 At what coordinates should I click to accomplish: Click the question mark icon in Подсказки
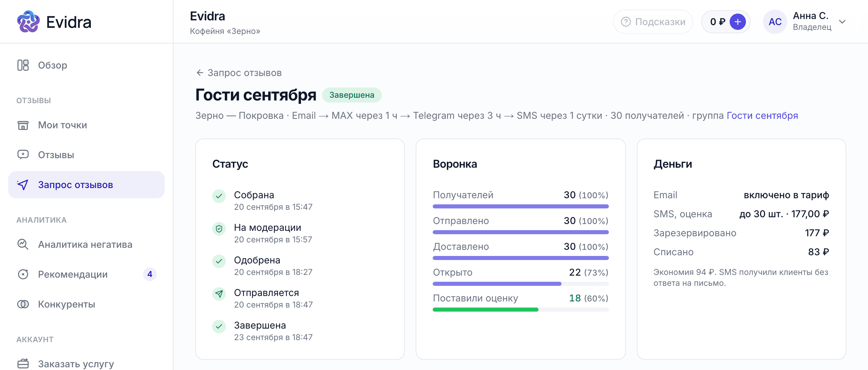(x=626, y=22)
